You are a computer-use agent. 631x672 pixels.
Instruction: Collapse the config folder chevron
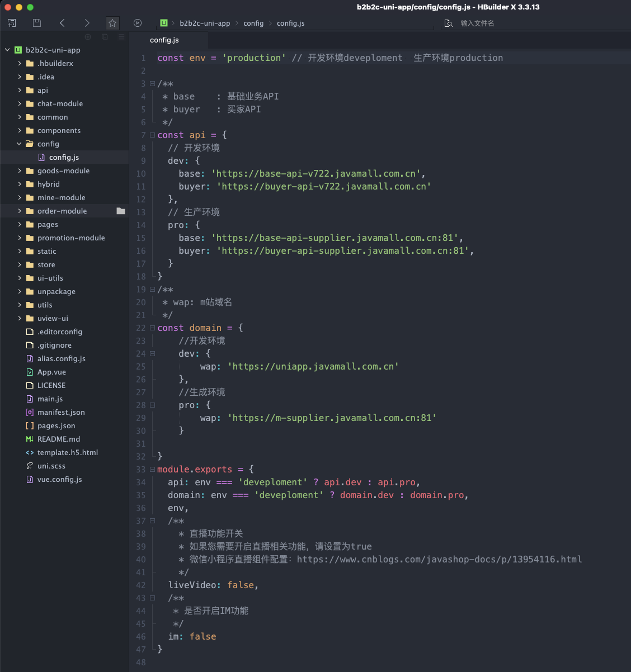click(20, 144)
